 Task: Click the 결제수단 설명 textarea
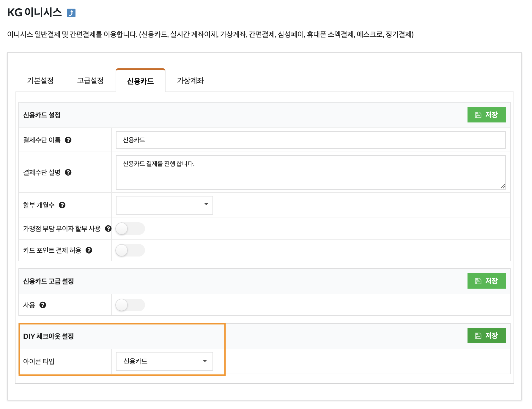(x=311, y=172)
